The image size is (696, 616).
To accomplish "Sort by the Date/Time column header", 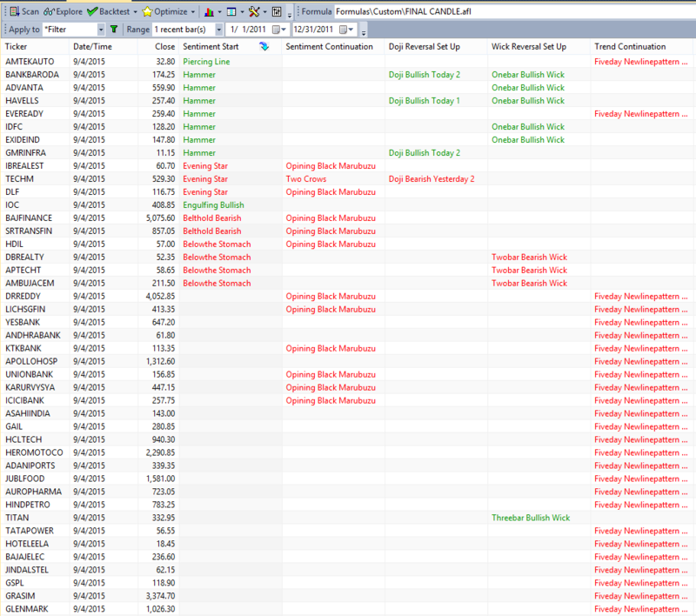I will click(x=103, y=47).
